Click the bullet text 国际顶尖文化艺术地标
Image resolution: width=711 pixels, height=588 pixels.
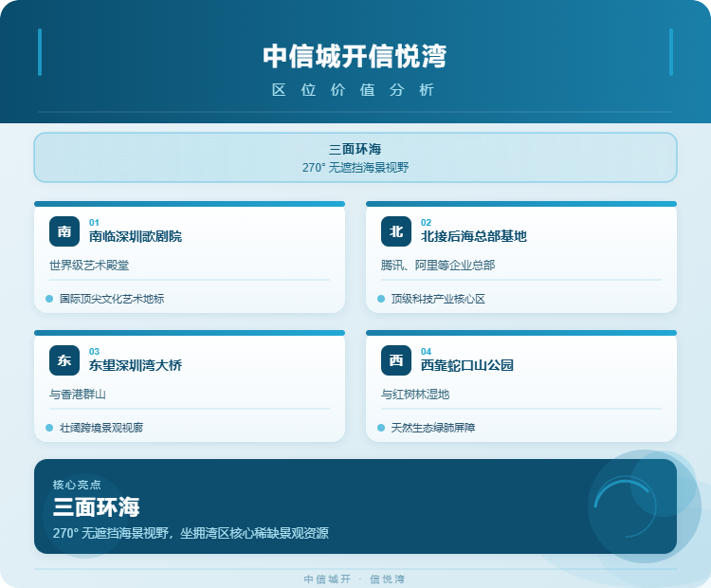(x=112, y=299)
